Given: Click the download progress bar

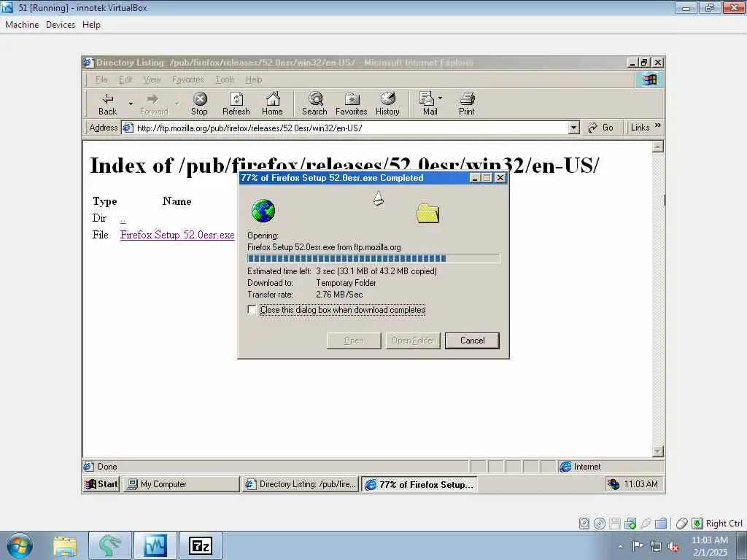Looking at the screenshot, I should coord(373,259).
